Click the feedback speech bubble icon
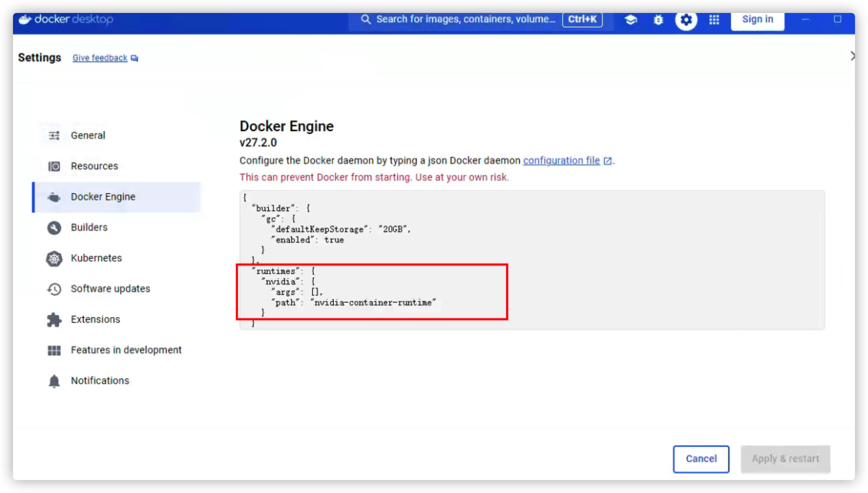Screen dimensions: 868x493 pos(134,58)
